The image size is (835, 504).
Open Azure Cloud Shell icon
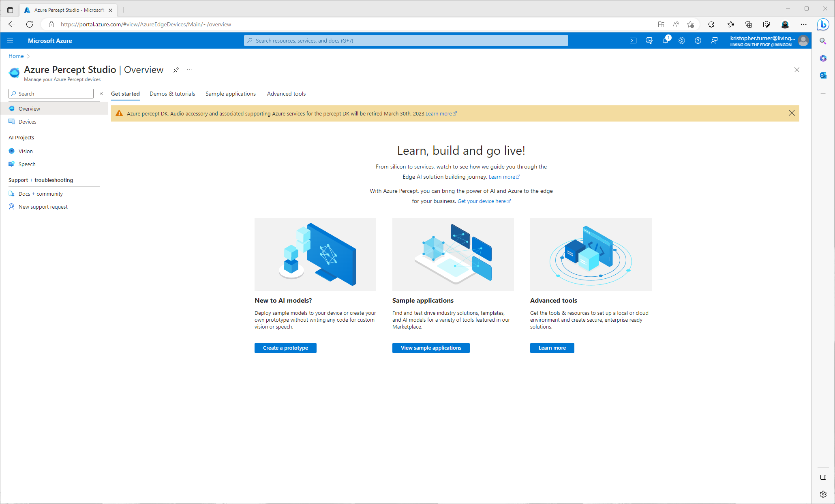click(x=633, y=41)
